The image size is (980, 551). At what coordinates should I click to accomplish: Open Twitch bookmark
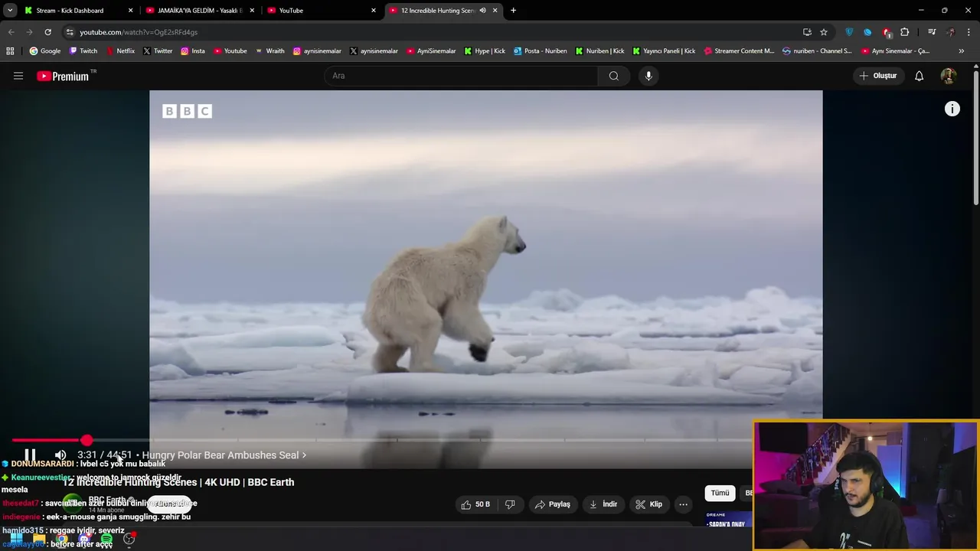click(83, 51)
